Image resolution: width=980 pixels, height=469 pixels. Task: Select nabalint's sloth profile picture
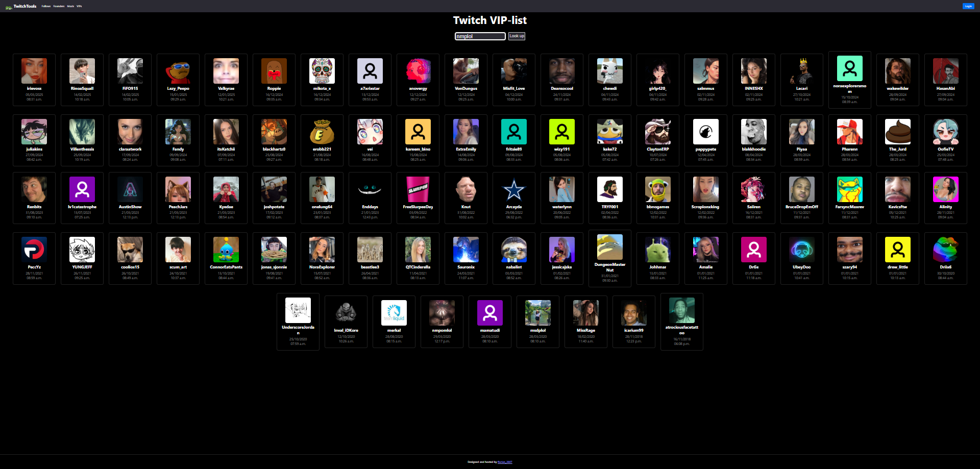pos(514,250)
